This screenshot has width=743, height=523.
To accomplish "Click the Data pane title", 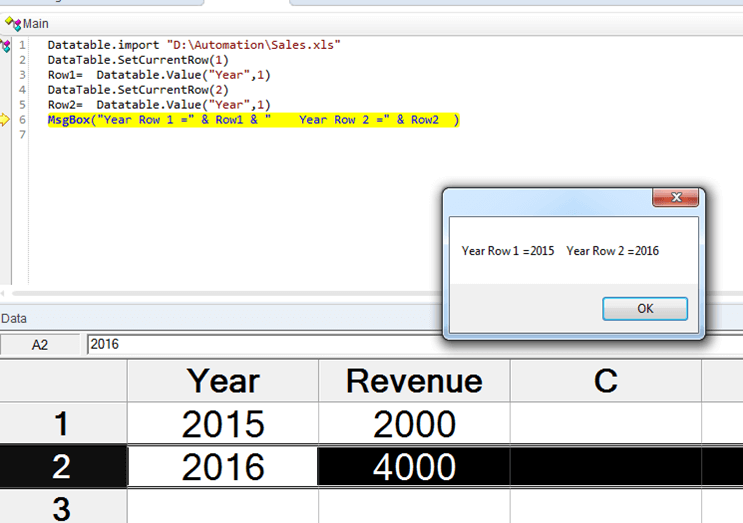I will [14, 318].
